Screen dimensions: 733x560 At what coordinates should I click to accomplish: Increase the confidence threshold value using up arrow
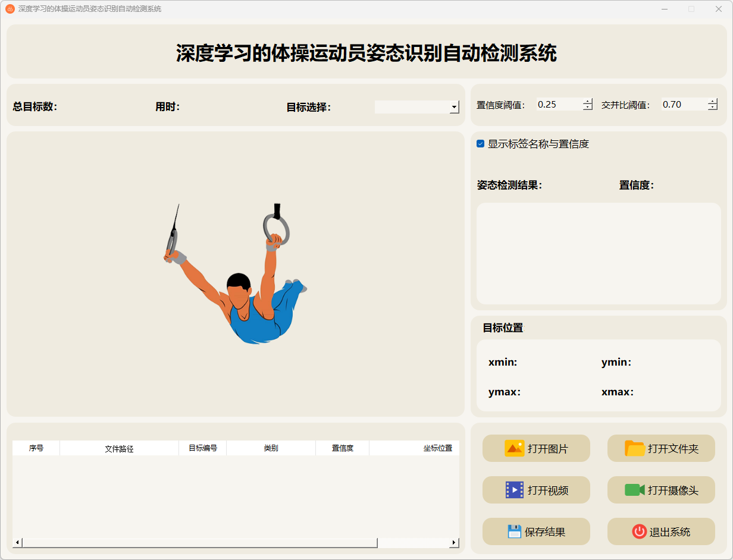click(x=588, y=101)
